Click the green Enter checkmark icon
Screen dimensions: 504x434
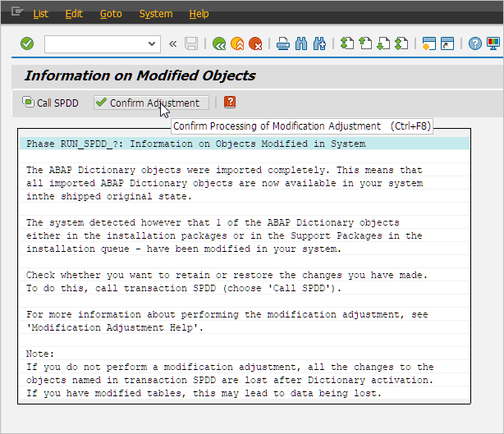[x=27, y=43]
